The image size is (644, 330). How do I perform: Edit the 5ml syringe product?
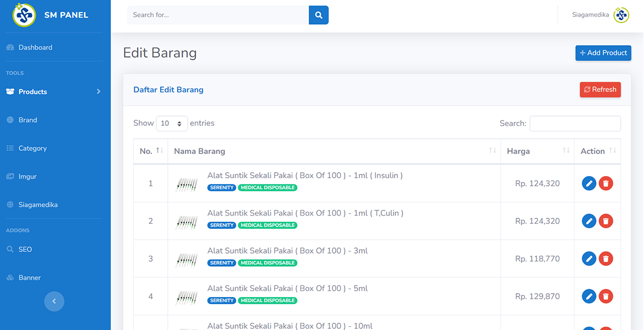(x=589, y=296)
